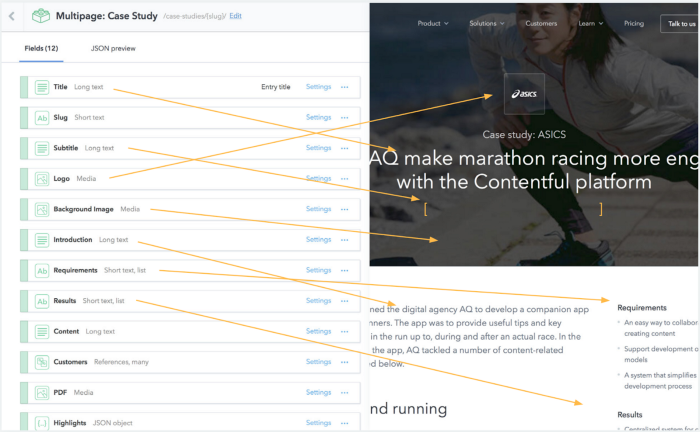
Task: Click the Results field Ab icon
Action: (42, 301)
